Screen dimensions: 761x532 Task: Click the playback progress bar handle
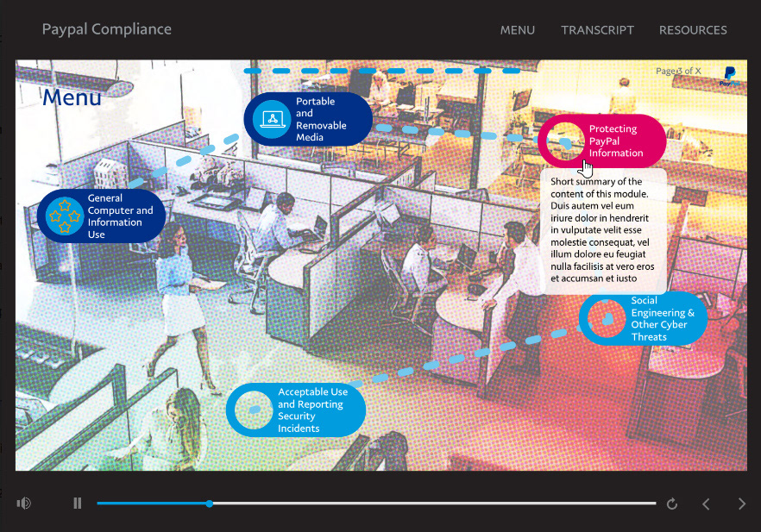(209, 504)
